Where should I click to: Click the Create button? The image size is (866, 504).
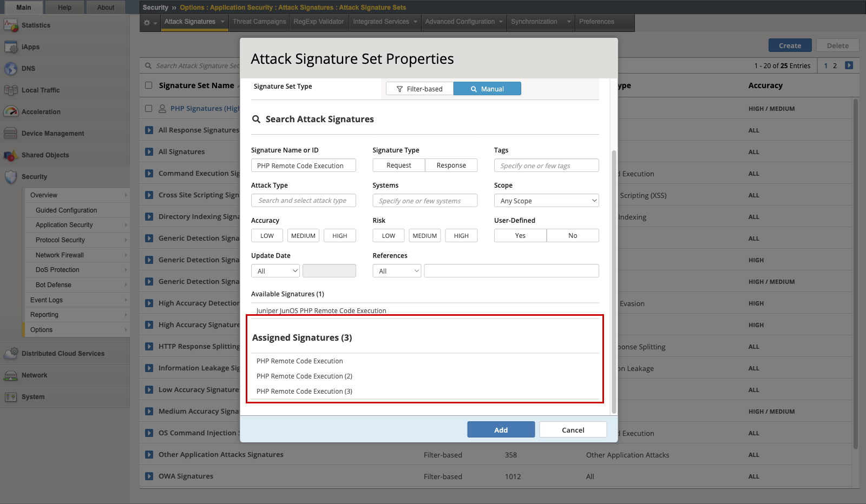790,46
